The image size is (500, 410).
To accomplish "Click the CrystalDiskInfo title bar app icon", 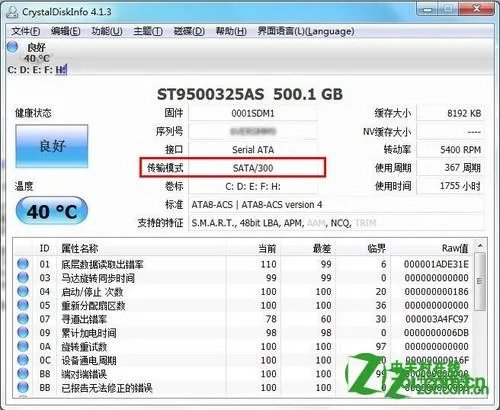I will point(12,12).
